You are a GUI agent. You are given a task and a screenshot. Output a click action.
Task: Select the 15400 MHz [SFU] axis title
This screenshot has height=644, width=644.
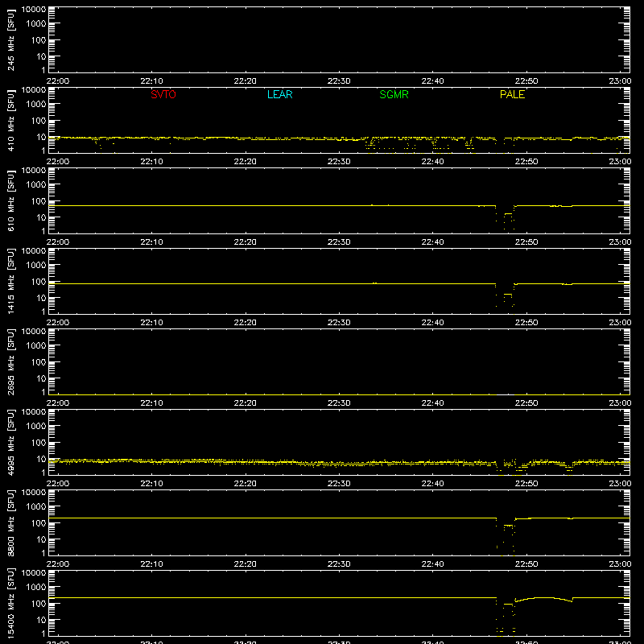[x=11, y=603]
